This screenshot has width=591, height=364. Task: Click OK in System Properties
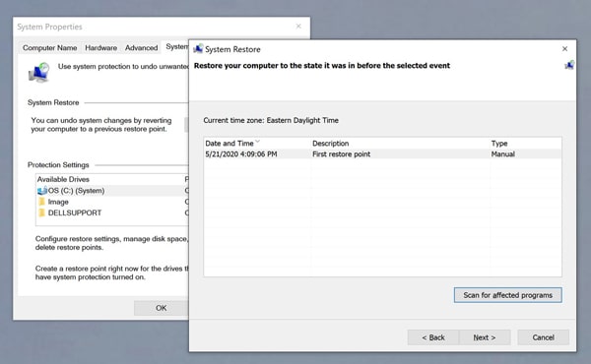click(x=161, y=308)
